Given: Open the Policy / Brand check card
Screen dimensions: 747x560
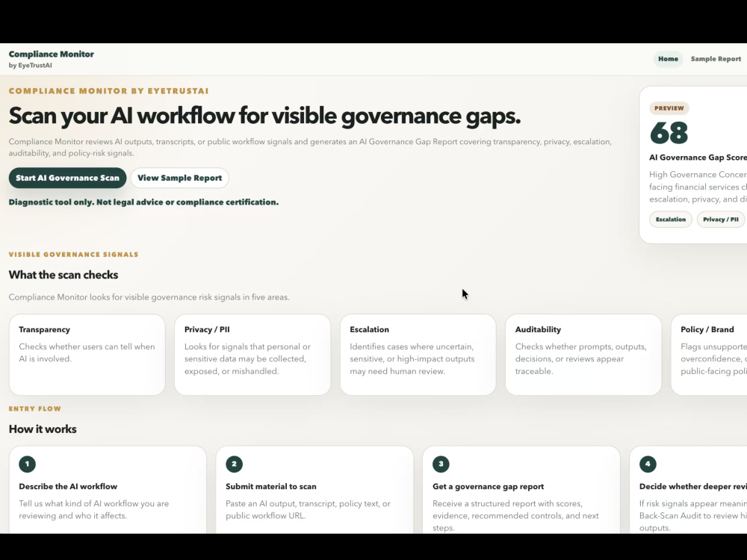Looking at the screenshot, I should [709, 354].
